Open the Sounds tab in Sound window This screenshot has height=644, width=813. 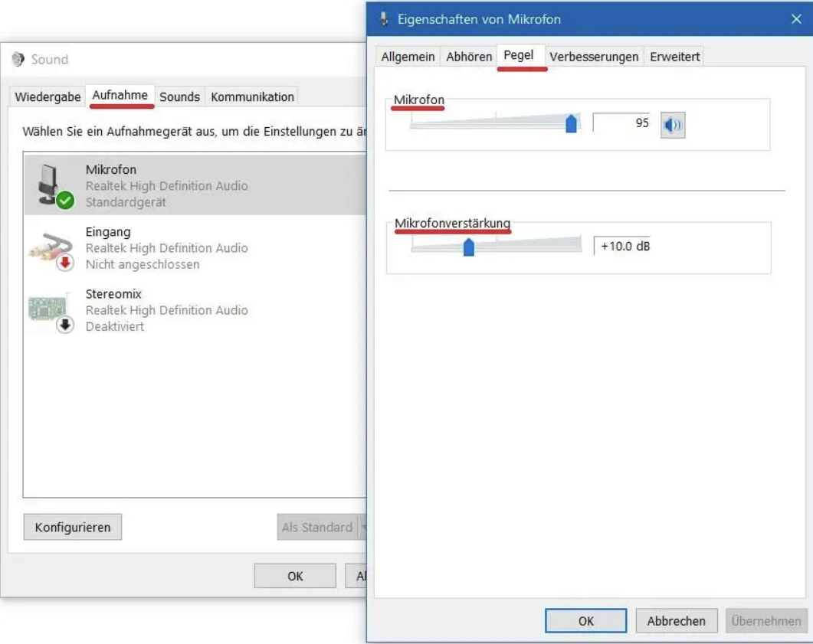(x=179, y=97)
